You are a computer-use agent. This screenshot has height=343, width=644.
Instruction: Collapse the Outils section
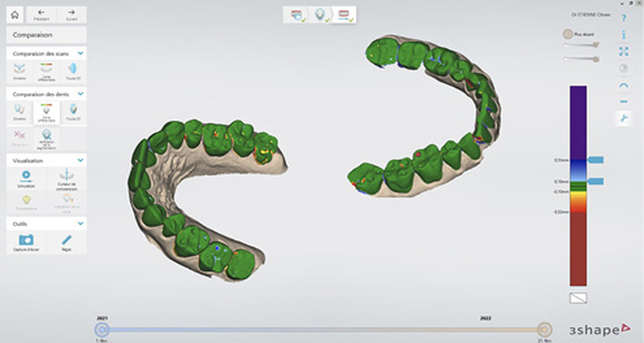point(80,223)
